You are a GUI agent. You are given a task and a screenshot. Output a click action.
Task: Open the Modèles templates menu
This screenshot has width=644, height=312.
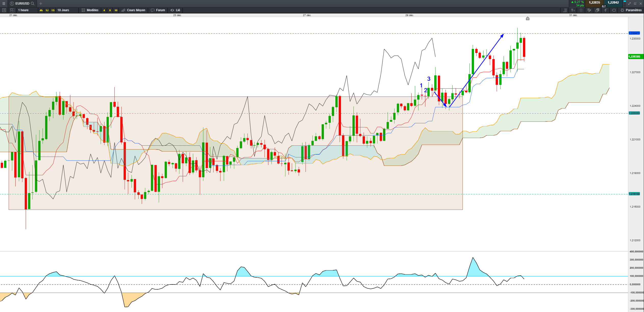(90, 10)
